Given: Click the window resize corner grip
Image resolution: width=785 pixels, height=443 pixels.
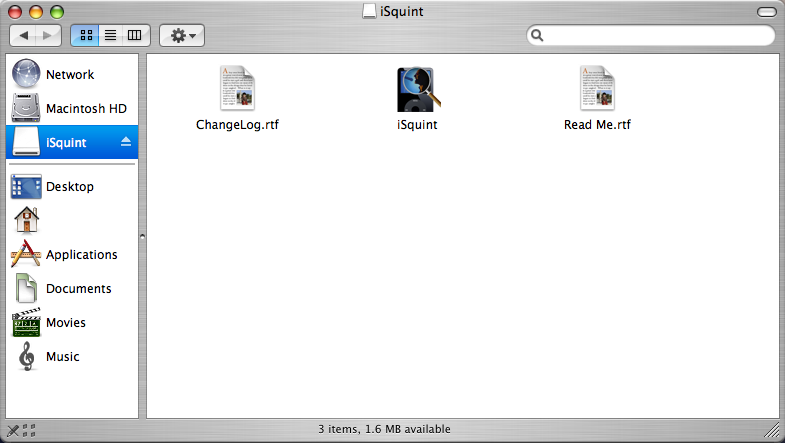Looking at the screenshot, I should click(772, 430).
